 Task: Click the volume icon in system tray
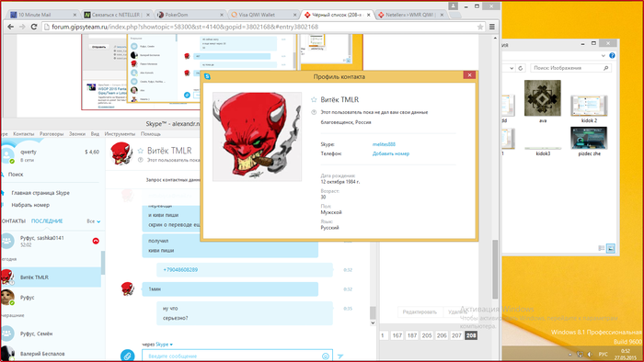click(x=590, y=354)
